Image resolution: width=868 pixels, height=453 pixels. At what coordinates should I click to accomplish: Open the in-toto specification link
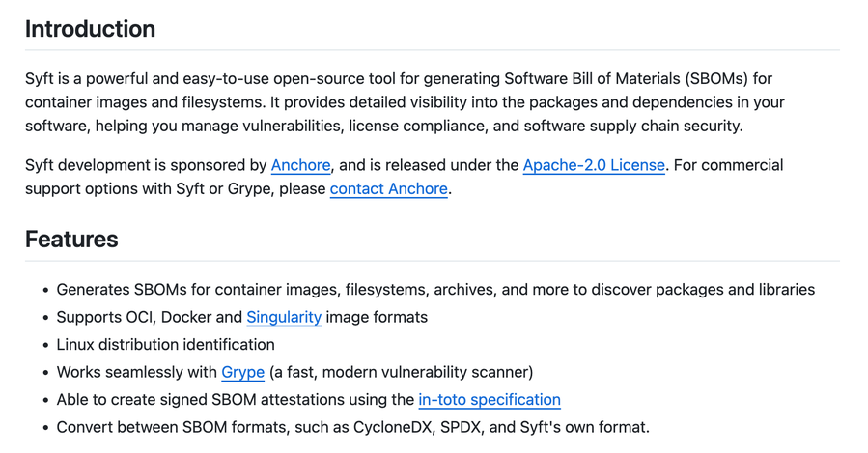click(x=490, y=400)
